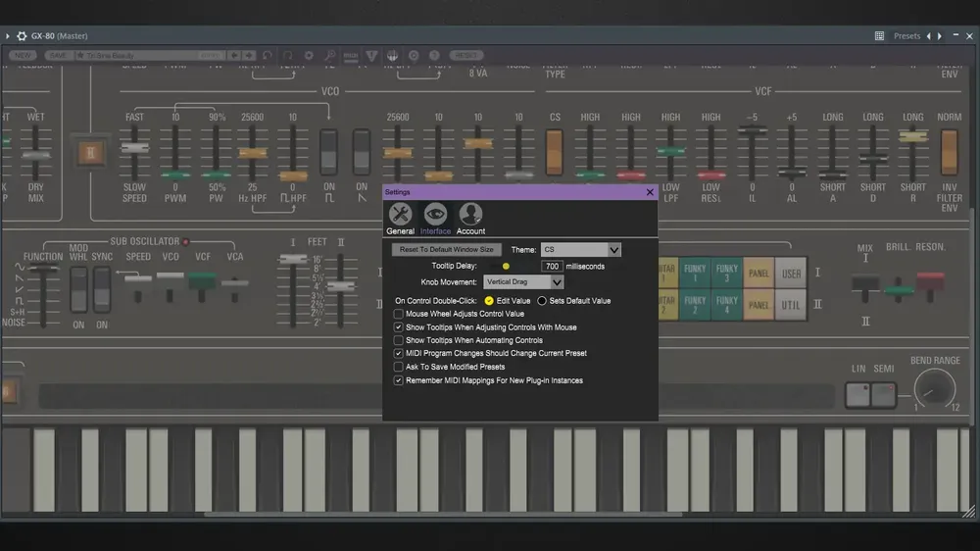Click the DRY MIX slider

35,154
